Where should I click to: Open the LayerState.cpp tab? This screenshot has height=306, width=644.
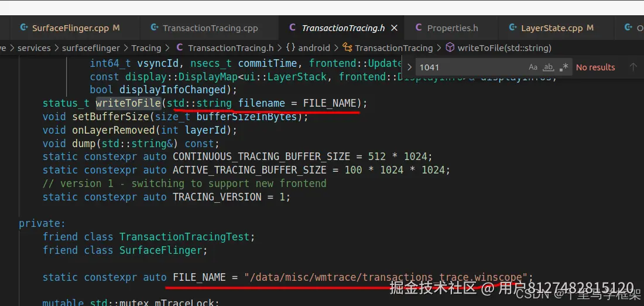(551, 28)
